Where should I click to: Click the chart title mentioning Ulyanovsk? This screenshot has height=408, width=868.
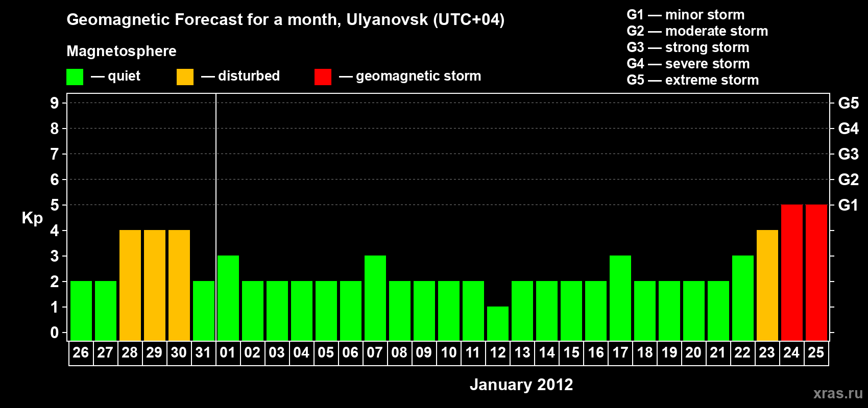pos(285,20)
